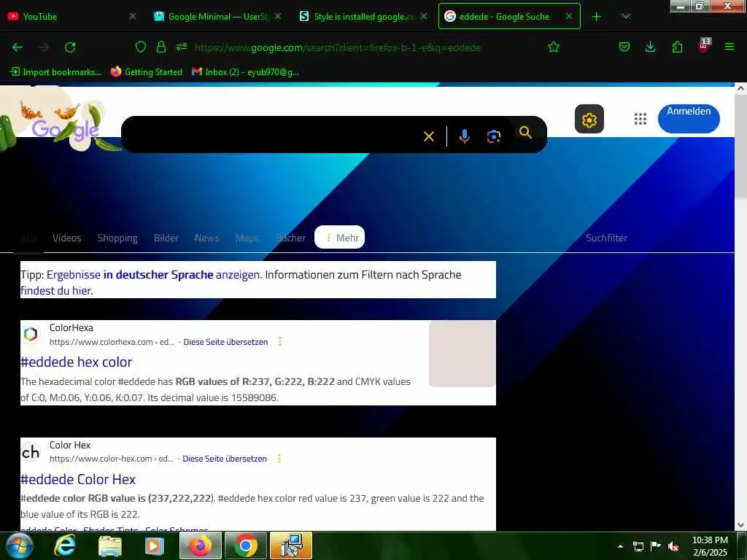
Task: Click the page vertical scrollbar thumb
Action: click(740, 145)
